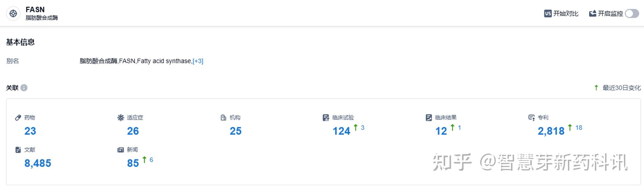Open the 26 indications count link

(133, 131)
